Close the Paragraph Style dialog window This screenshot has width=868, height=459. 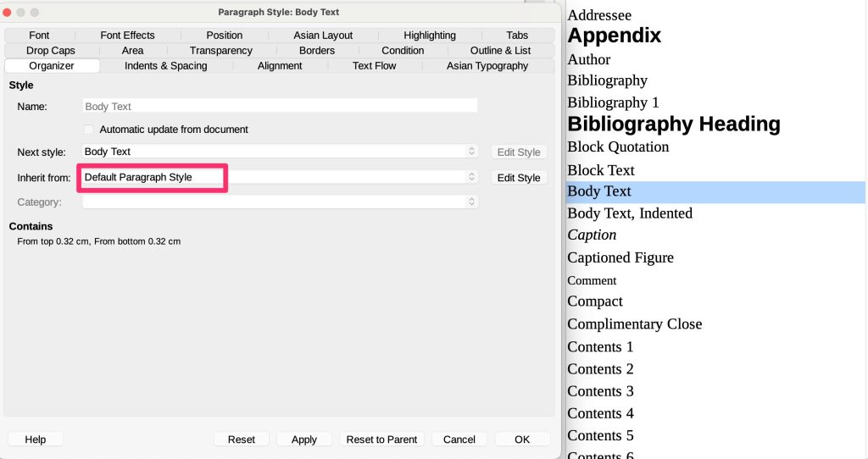coord(8,13)
